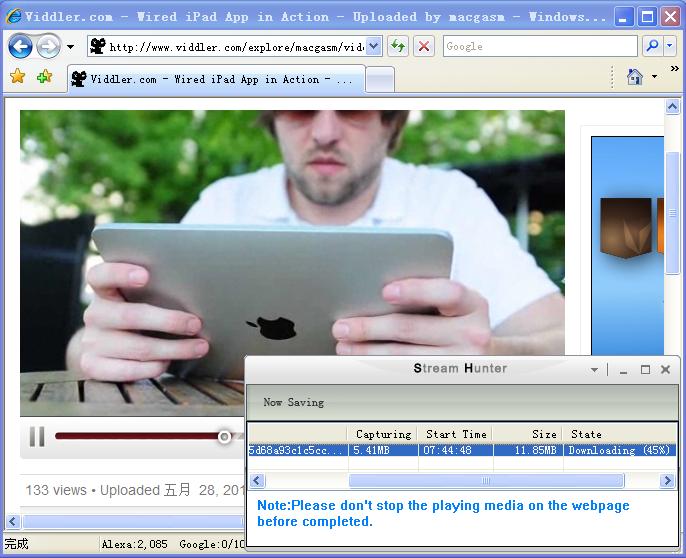Click the Size column header
The height and width of the screenshot is (558, 686).
[x=528, y=434]
